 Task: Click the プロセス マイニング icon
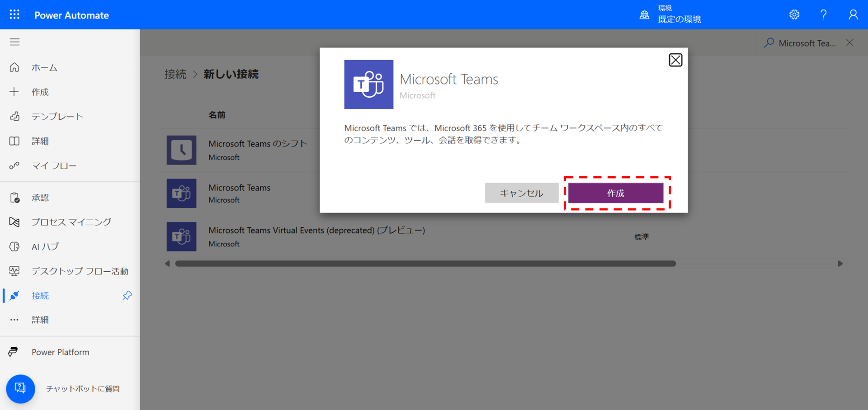point(14,222)
